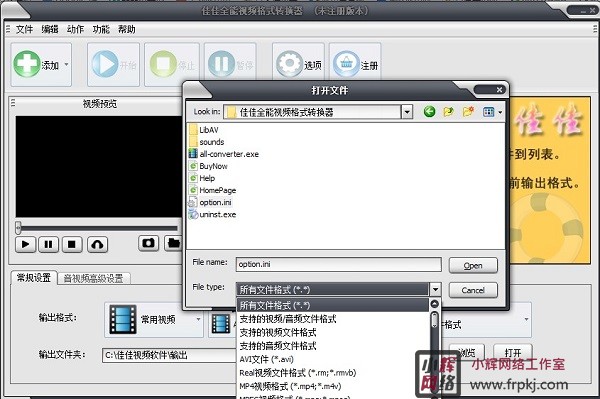Click the all-converter.exe file icon
Viewport: 600px width, 399px height.
click(x=193, y=154)
